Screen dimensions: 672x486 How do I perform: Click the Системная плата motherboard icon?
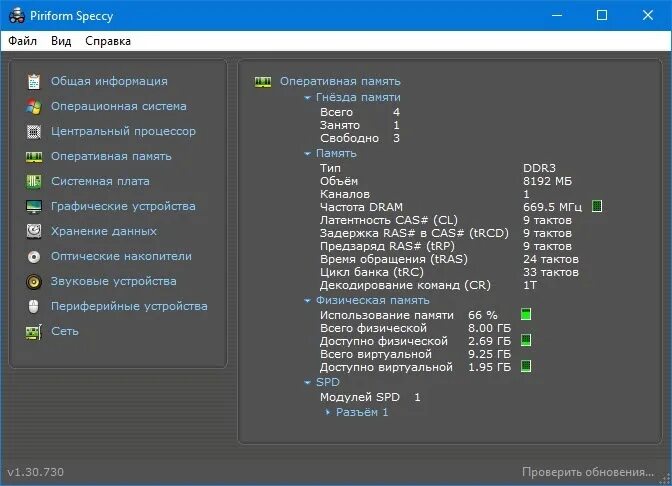point(34,181)
